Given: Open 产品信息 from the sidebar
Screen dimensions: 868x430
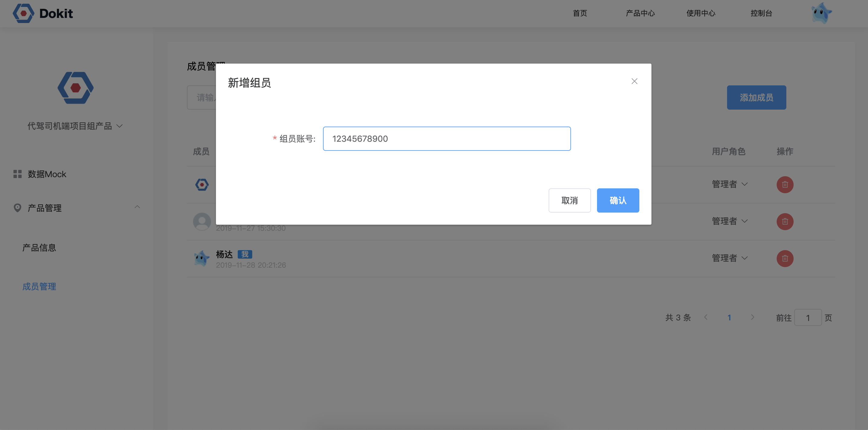Looking at the screenshot, I should (39, 247).
